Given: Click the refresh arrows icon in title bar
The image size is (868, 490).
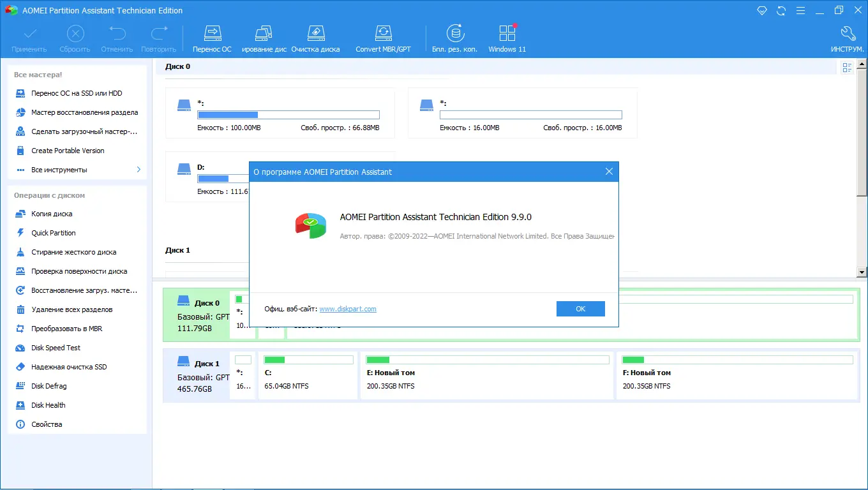Looking at the screenshot, I should point(781,10).
